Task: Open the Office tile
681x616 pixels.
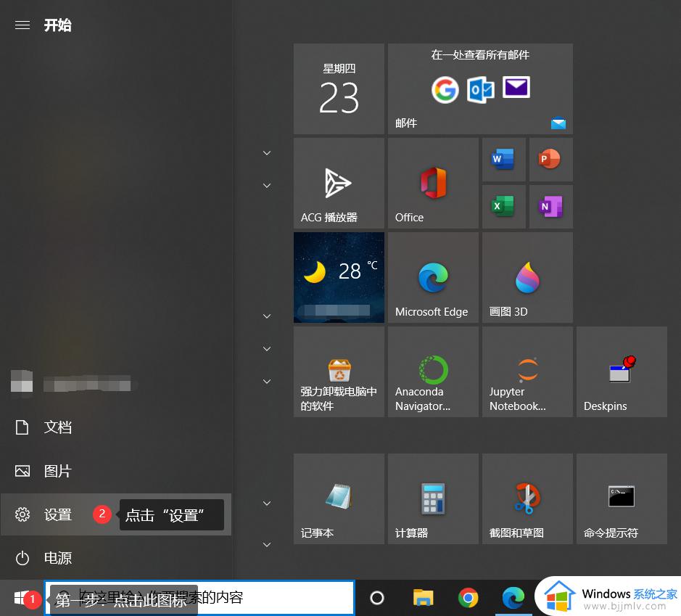Action: tap(433, 183)
